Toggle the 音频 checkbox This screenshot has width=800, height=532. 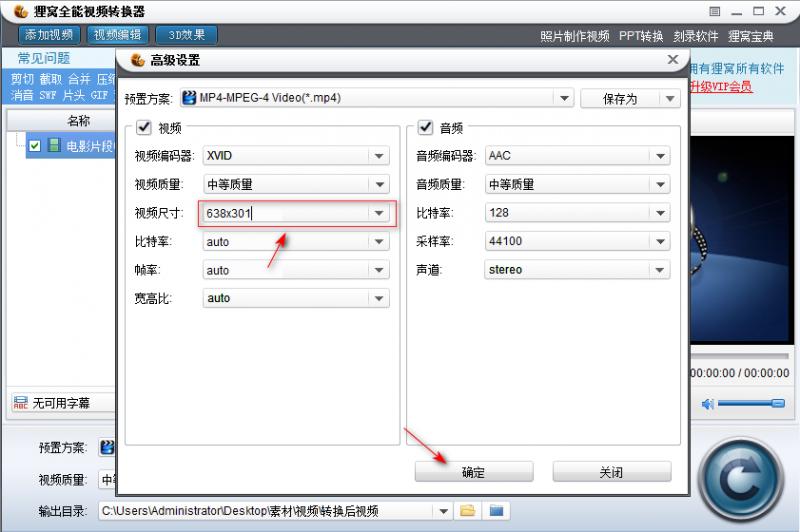pyautogui.click(x=424, y=128)
